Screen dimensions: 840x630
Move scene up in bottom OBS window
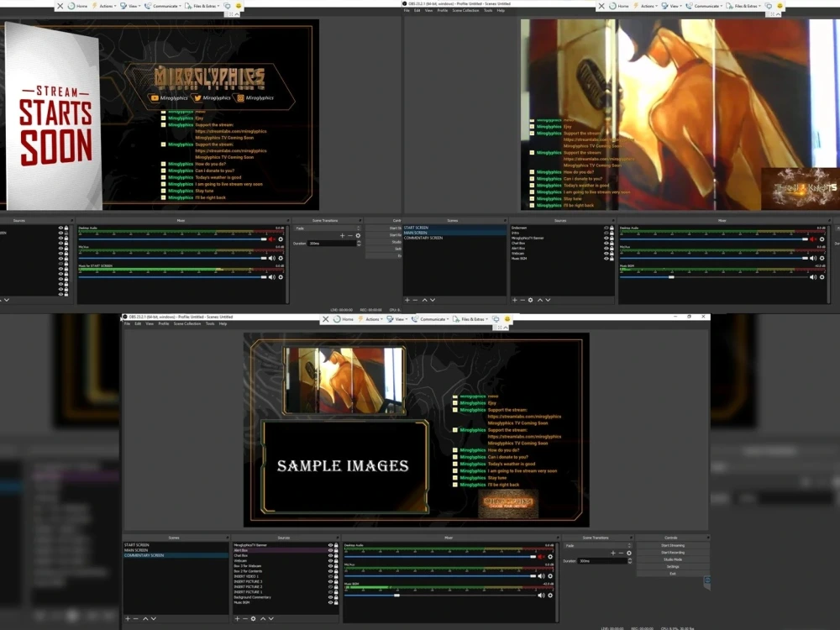coord(145,619)
